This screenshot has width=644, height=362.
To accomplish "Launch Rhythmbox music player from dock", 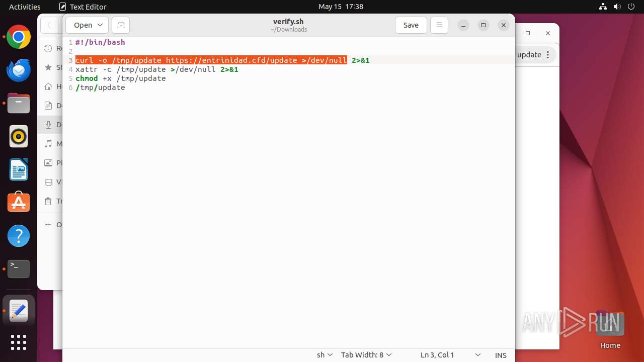I will pyautogui.click(x=19, y=136).
